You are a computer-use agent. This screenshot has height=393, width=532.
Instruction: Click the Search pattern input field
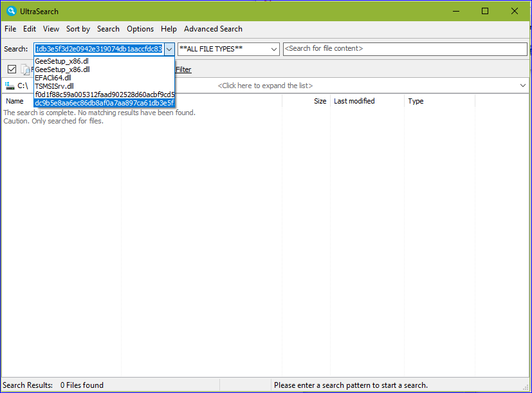point(99,50)
